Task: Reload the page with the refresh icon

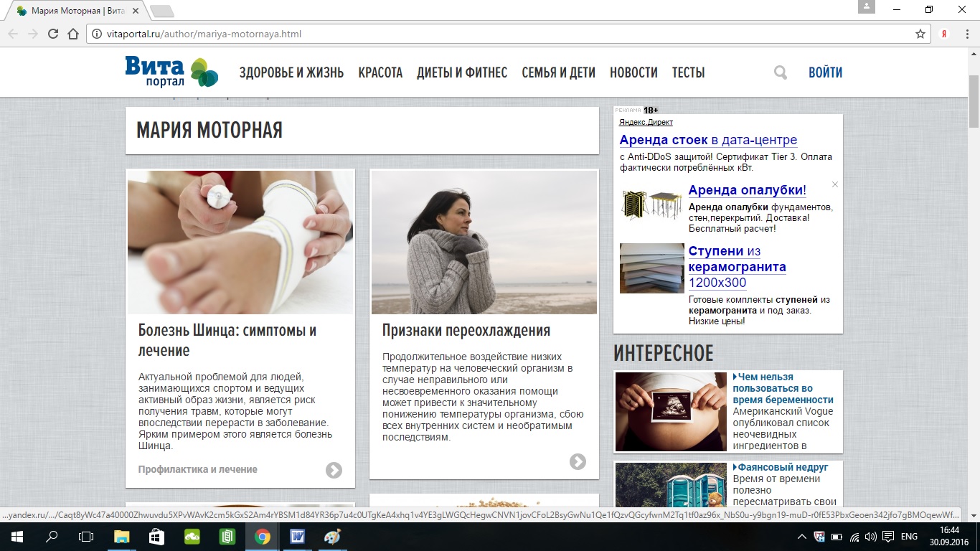Action: (52, 34)
